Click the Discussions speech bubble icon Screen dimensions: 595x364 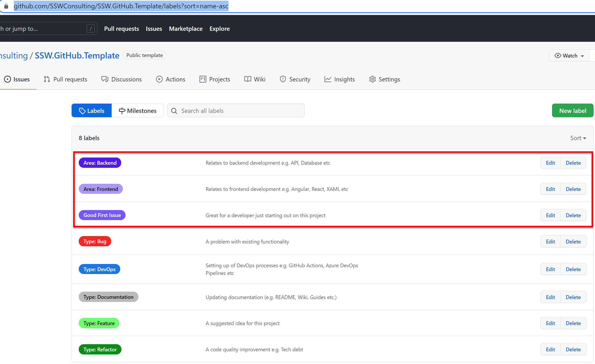[104, 79]
